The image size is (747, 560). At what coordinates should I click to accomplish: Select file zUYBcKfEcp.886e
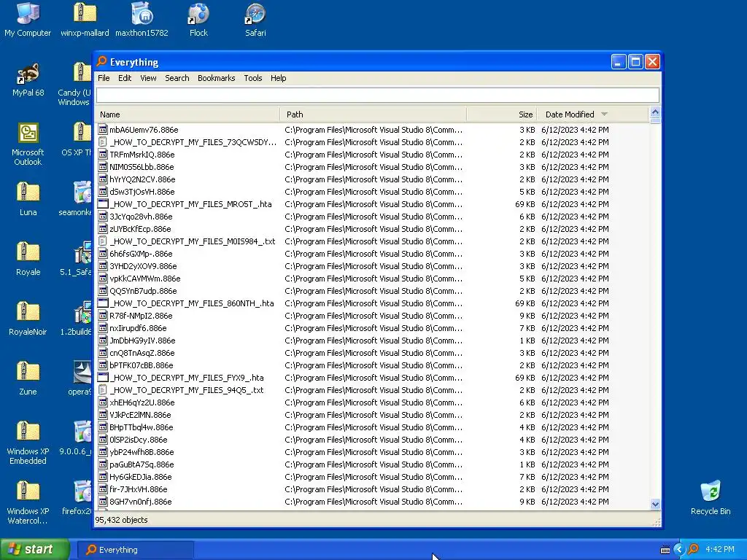(140, 228)
